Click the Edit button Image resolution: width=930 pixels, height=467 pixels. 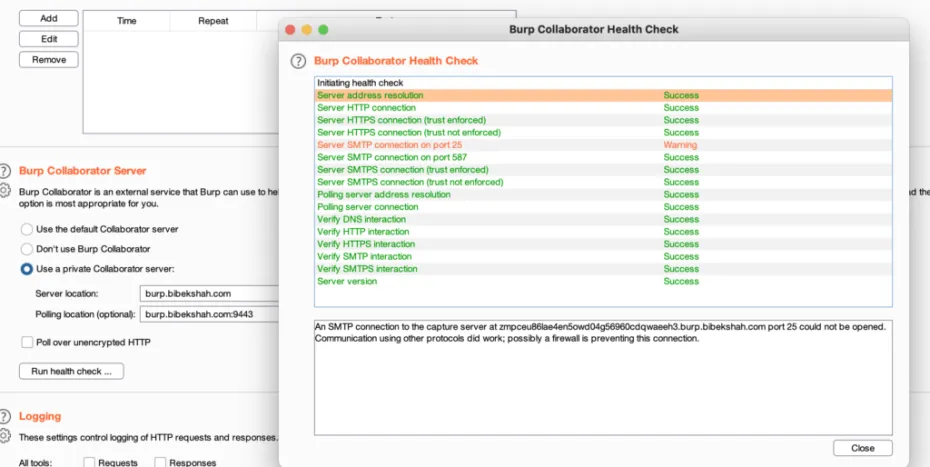point(49,39)
